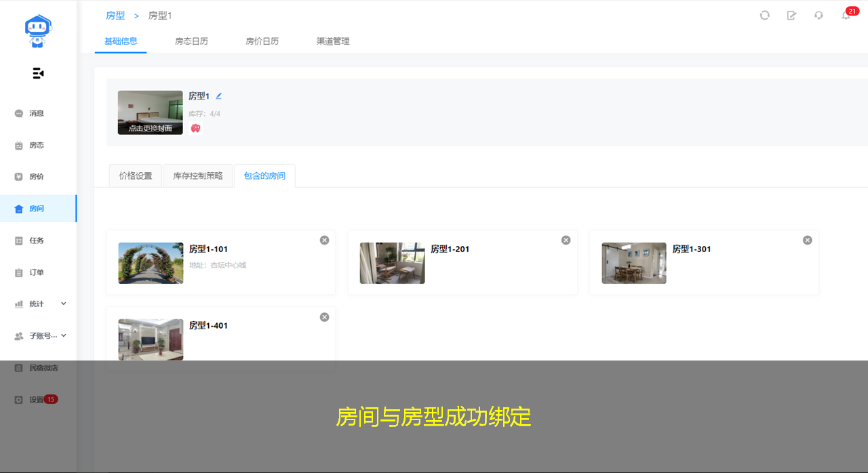Click the 统计 bar chart icon
This screenshot has height=473, width=868.
tap(19, 304)
